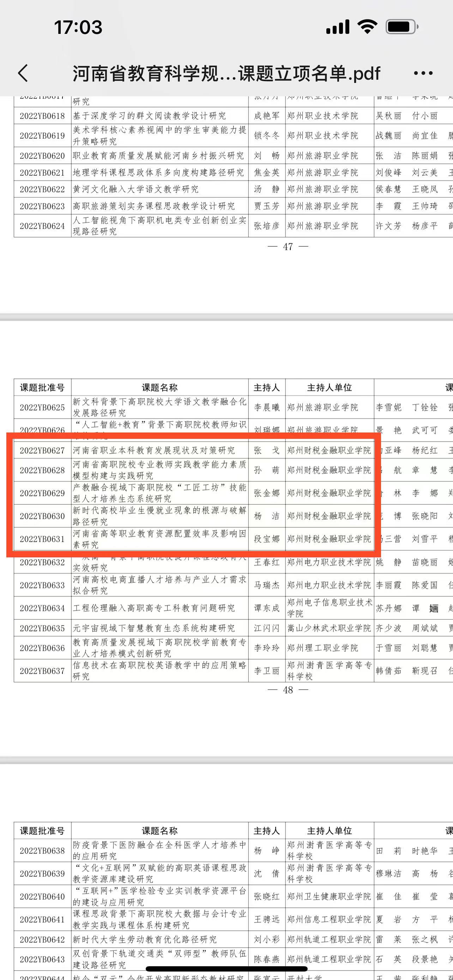This screenshot has width=453, height=980.
Task: Select unit 郑州信息工程职业学院
Action: (329, 920)
